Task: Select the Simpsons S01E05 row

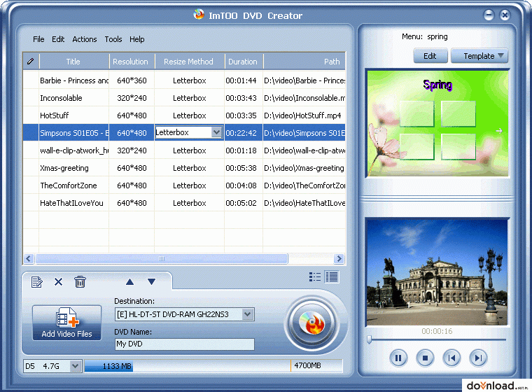Action: point(184,133)
